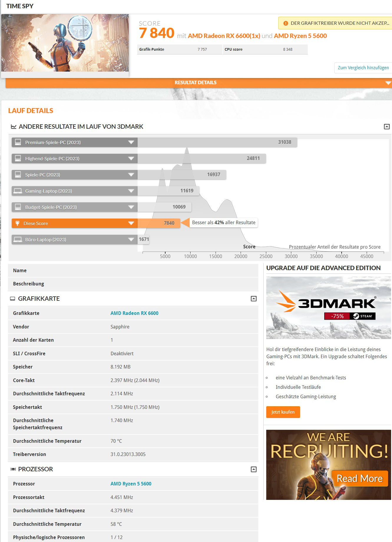This screenshot has width=392, height=542.
Task: Expand Highend-Spiele-PC (2023) dropdown arrow
Action: pos(131,158)
